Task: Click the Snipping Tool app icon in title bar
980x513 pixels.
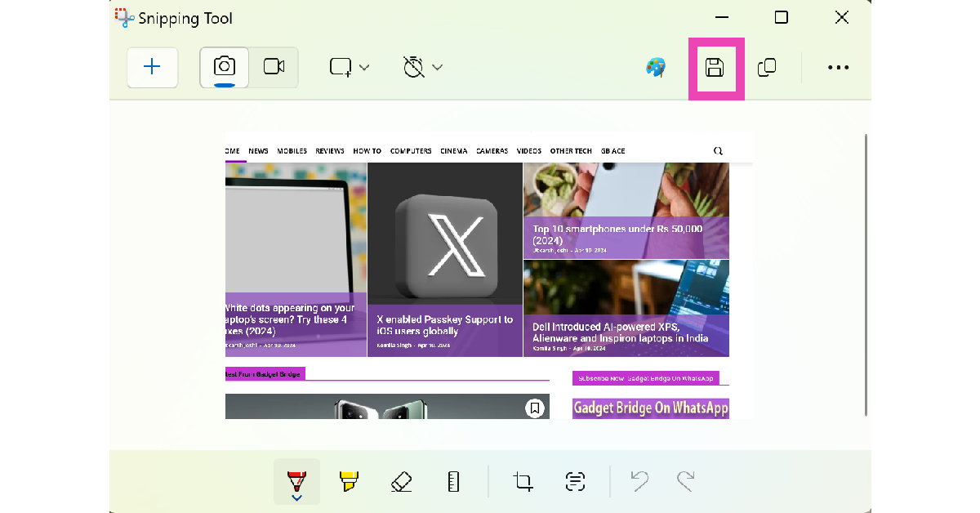Action: pos(124,17)
